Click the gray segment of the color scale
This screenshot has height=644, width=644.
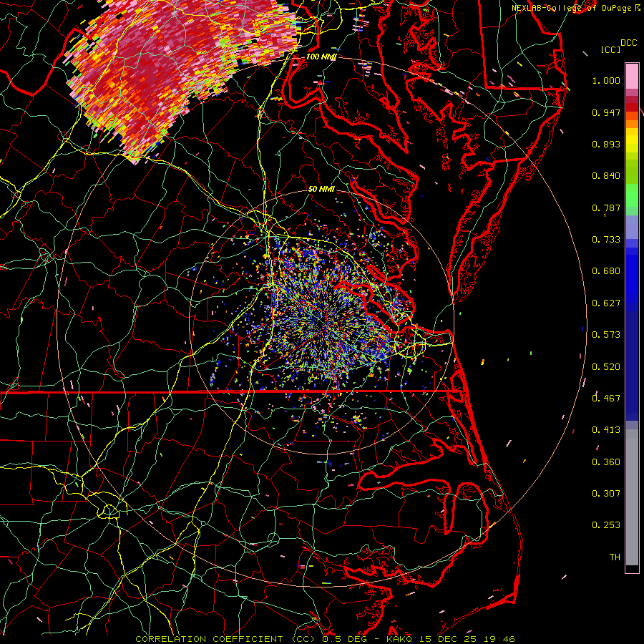pyautogui.click(x=632, y=497)
